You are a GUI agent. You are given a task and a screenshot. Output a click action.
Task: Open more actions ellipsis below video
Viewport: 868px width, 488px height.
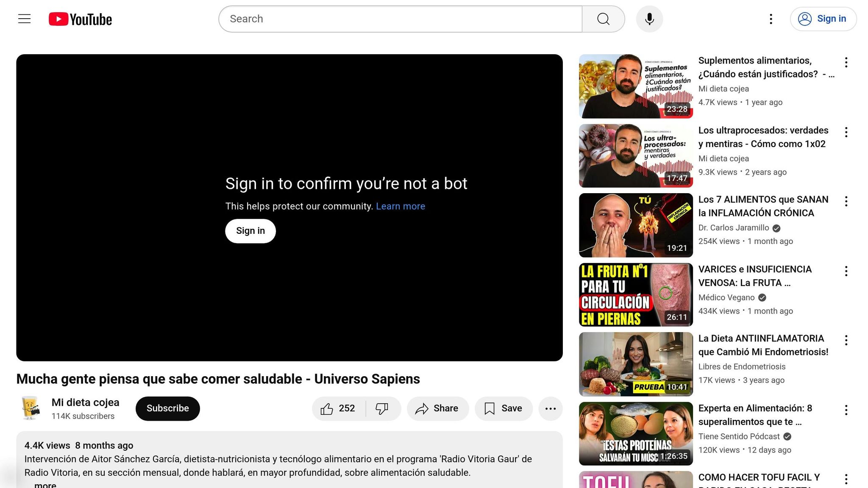(x=551, y=409)
